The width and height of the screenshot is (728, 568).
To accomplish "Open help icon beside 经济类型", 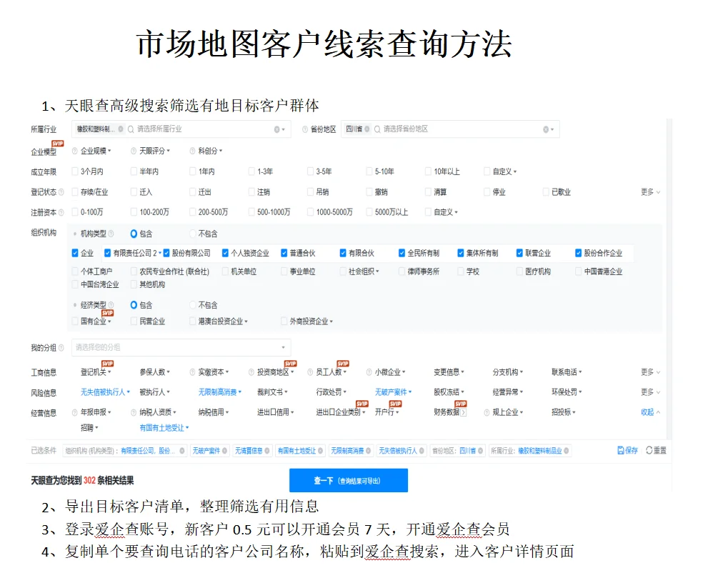I will [x=111, y=305].
